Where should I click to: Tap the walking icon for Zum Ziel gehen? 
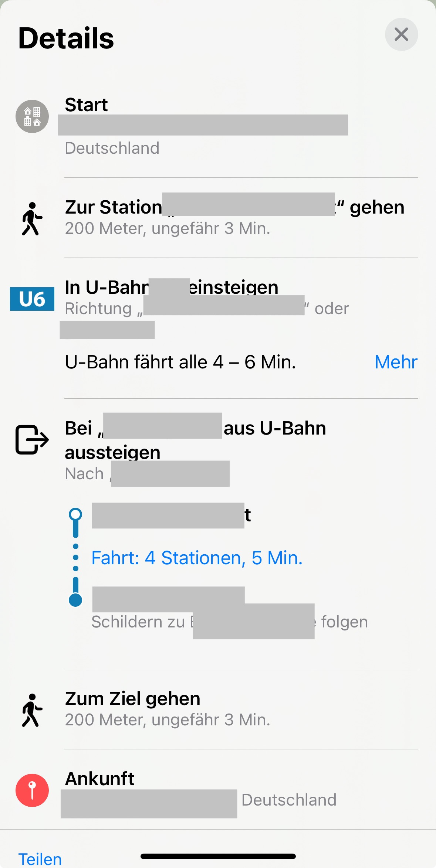click(32, 710)
